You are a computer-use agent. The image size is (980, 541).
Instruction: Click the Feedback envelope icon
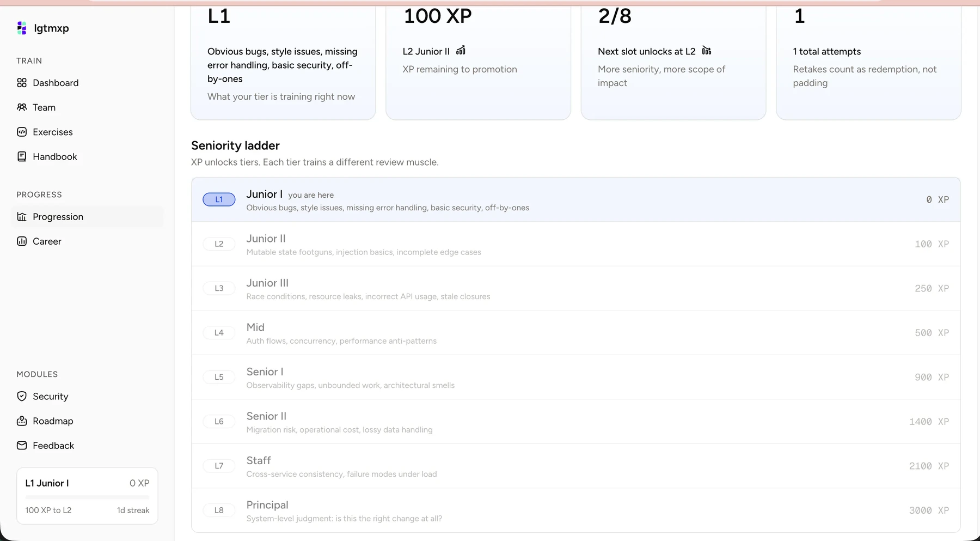(22, 445)
